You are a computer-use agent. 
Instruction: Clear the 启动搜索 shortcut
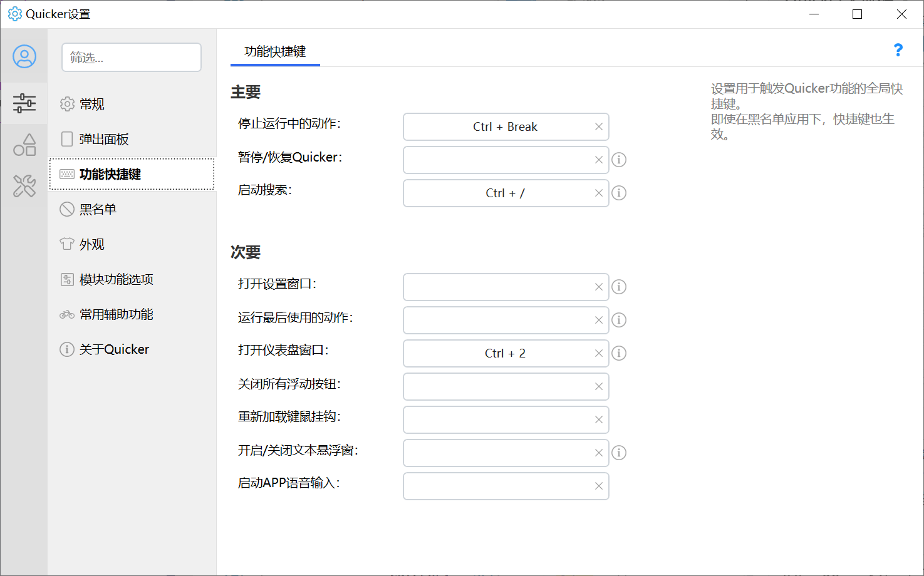tap(599, 193)
